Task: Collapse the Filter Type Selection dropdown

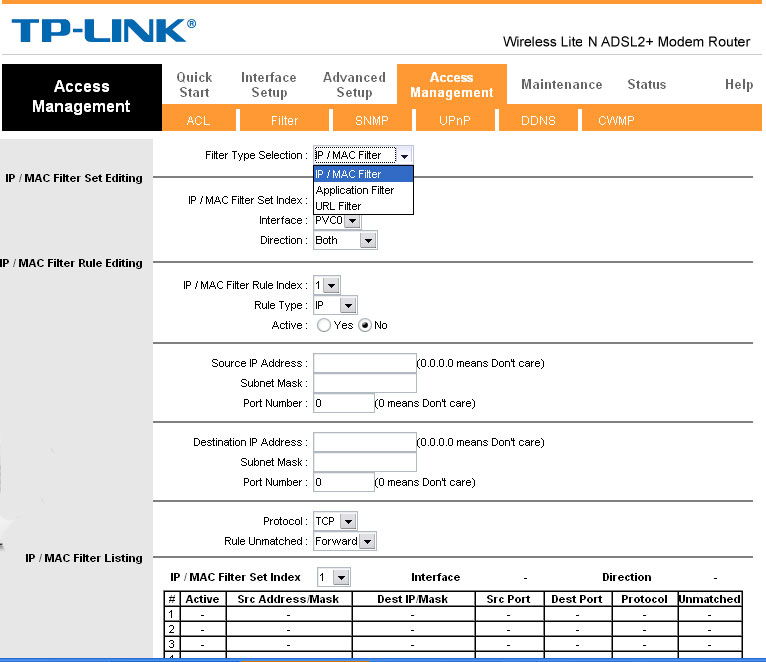Action: pyautogui.click(x=404, y=155)
